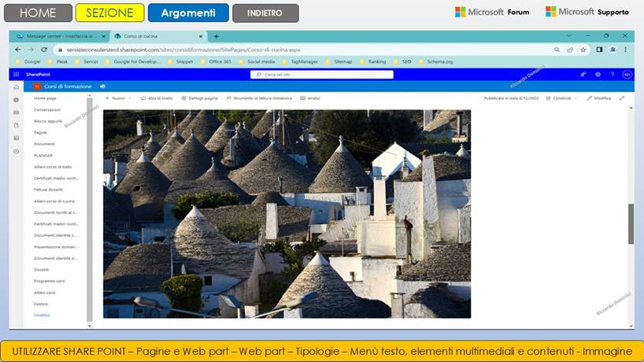The image size is (644, 362).
Task: Click the Corsi di formazione site title
Action: [x=68, y=87]
